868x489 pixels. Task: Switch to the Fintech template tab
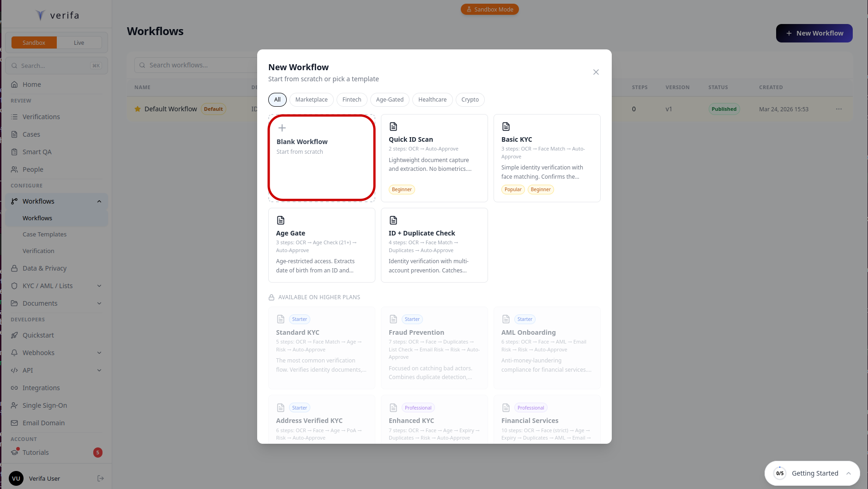pyautogui.click(x=351, y=99)
